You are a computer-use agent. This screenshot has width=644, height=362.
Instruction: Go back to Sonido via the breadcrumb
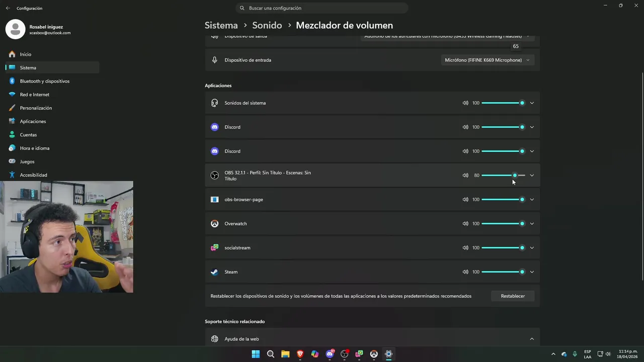(267, 25)
